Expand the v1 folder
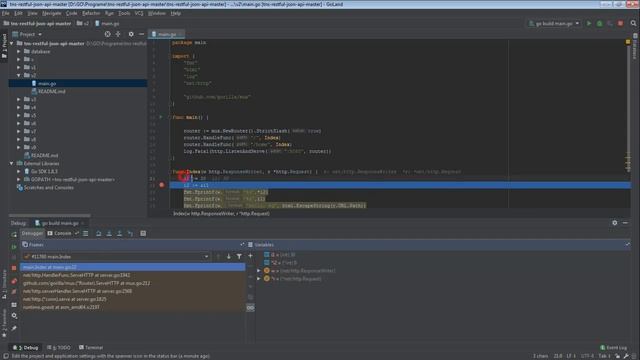This screenshot has height=360, width=640. coord(19,68)
